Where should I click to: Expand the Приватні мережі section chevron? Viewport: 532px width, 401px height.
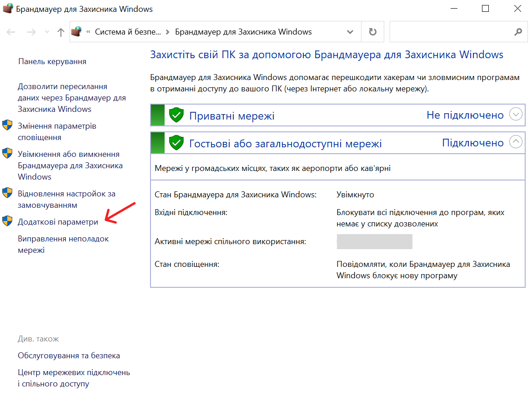[516, 115]
